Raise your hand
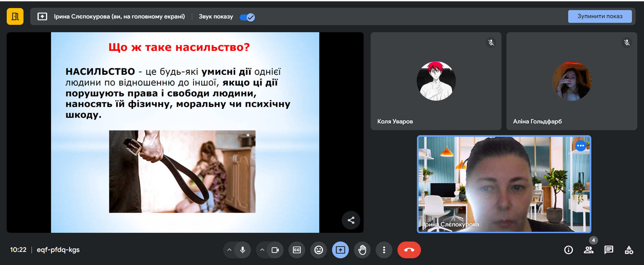 (x=362, y=250)
